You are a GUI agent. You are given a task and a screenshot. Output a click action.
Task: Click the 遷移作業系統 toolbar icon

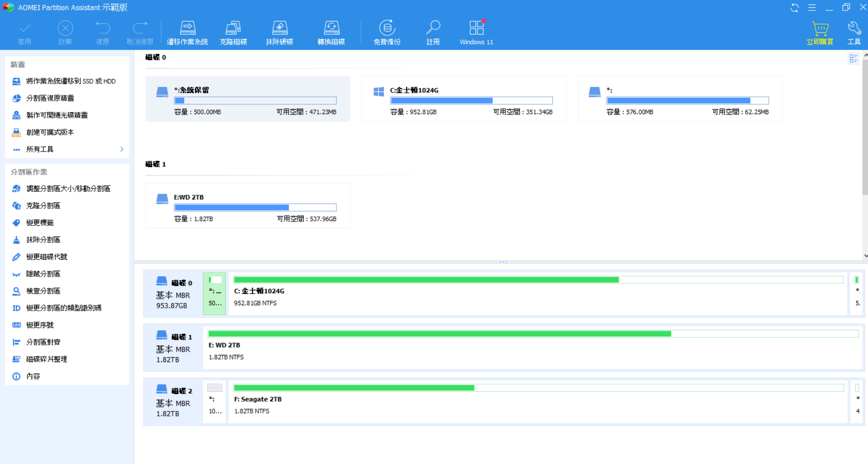click(x=187, y=33)
